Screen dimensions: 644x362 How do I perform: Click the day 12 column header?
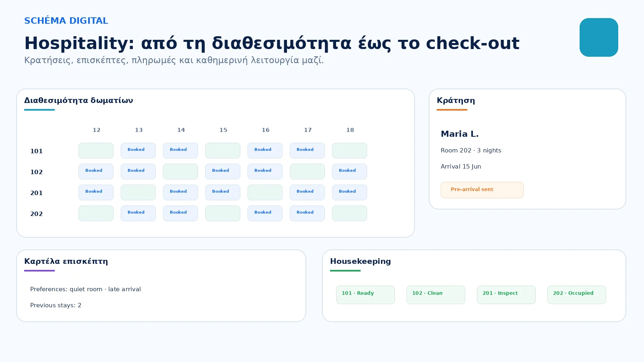click(x=97, y=130)
